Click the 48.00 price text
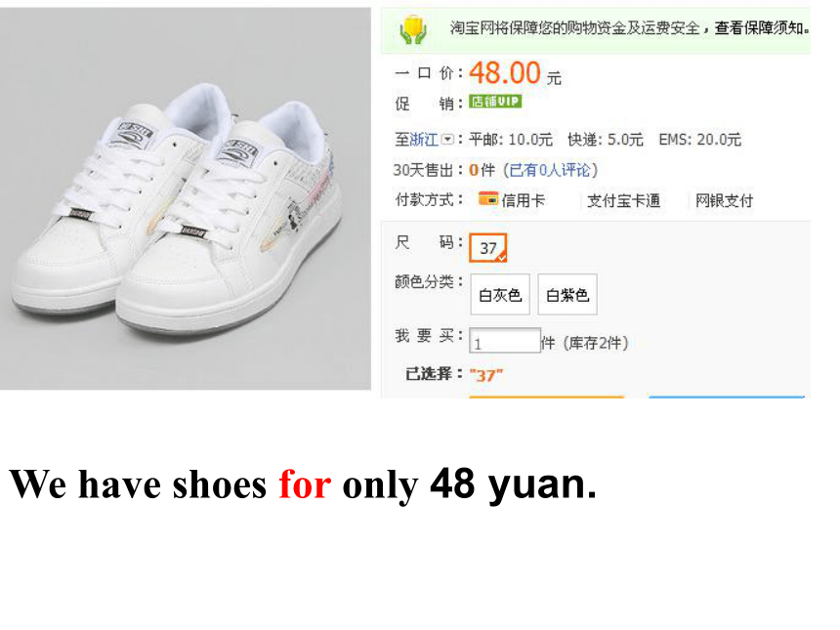840x630 pixels. pyautogui.click(x=505, y=73)
